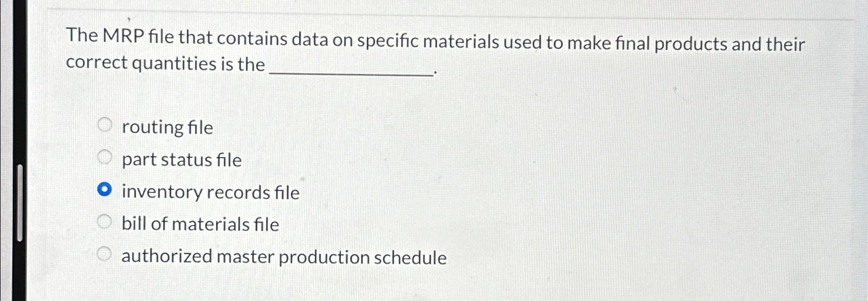The width and height of the screenshot is (868, 301).
Task: Deselect the currently chosen inventory records answer
Action: pos(105,189)
